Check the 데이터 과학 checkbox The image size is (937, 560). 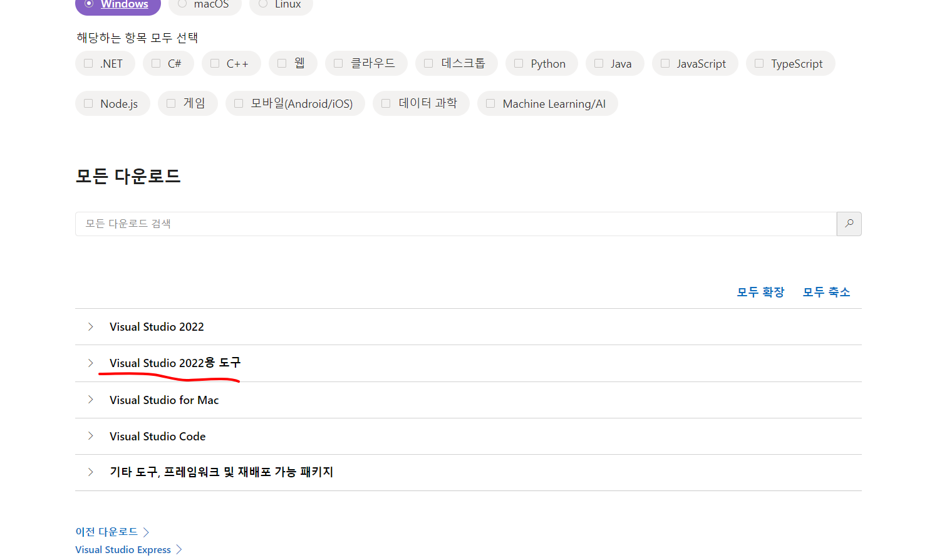click(x=386, y=103)
